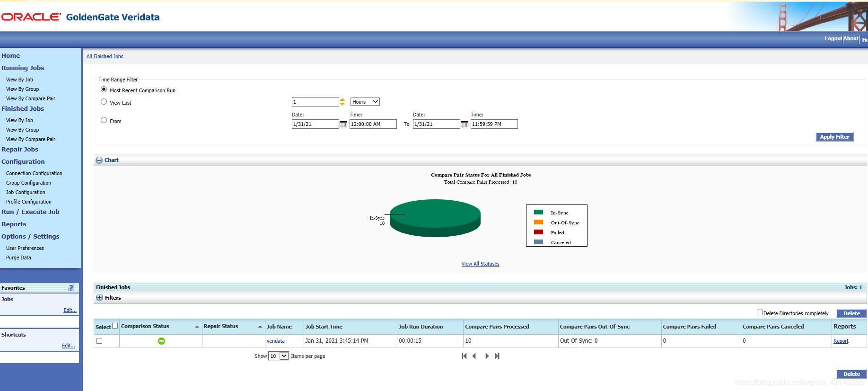Open Running Jobs section
The width and height of the screenshot is (868, 391).
click(x=23, y=68)
